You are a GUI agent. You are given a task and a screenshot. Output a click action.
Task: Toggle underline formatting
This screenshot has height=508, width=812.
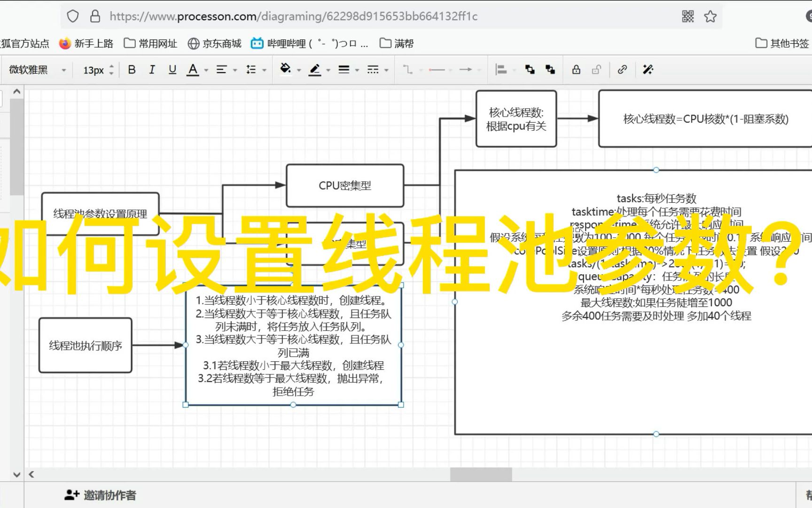point(172,70)
